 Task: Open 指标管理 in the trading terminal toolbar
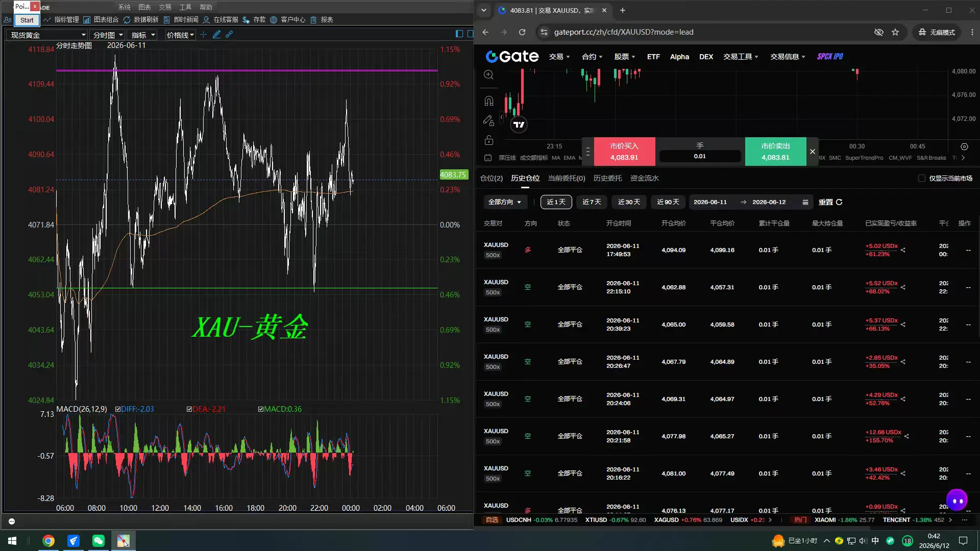pyautogui.click(x=61, y=20)
